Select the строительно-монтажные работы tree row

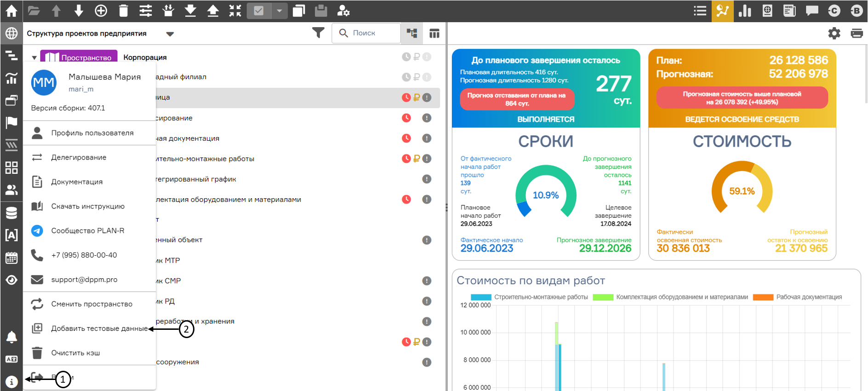pos(232,159)
